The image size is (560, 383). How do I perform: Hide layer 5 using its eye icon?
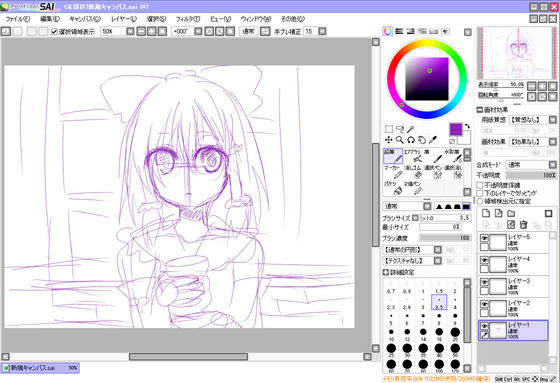tap(484, 238)
